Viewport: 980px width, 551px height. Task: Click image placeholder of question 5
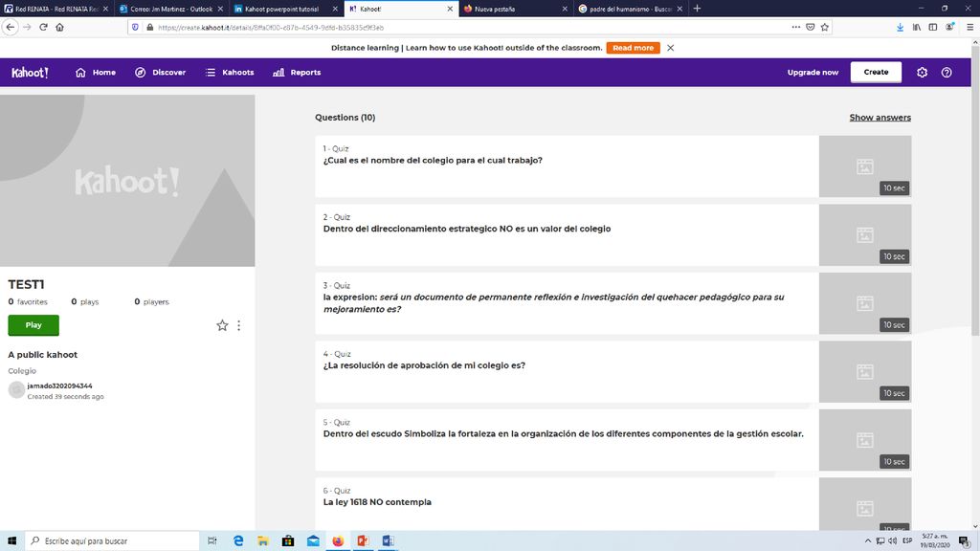coord(865,440)
